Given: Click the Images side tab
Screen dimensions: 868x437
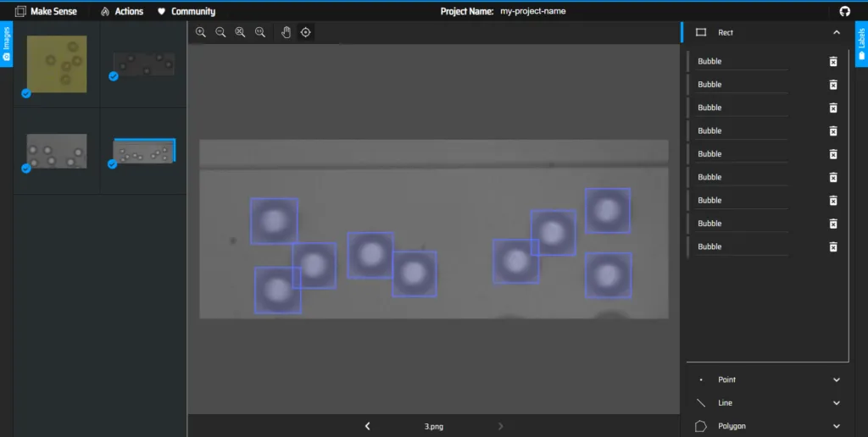Looking at the screenshot, I should click(6, 44).
